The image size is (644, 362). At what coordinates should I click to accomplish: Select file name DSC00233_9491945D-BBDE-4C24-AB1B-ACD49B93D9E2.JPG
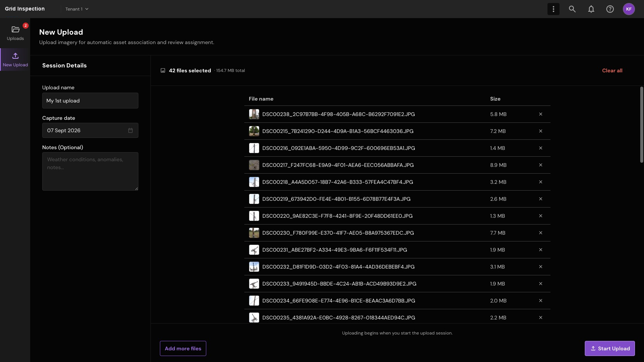click(339, 284)
